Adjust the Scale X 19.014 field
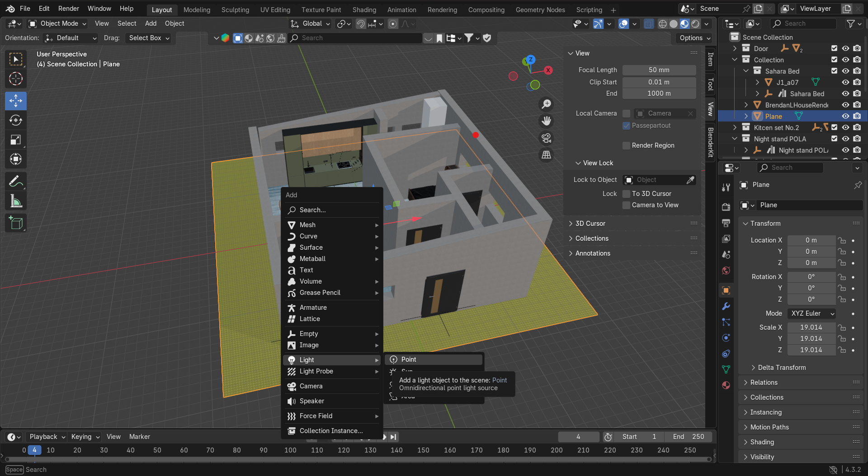The image size is (868, 476). [x=811, y=327]
